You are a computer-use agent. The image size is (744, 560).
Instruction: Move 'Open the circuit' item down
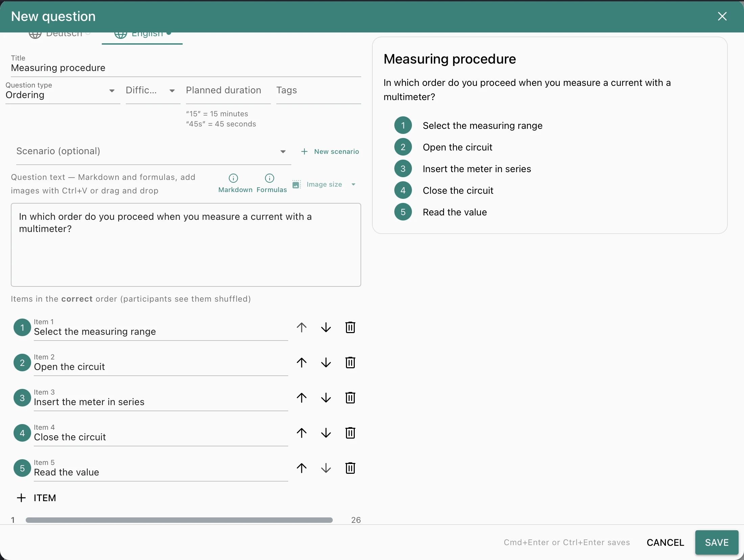(x=326, y=363)
